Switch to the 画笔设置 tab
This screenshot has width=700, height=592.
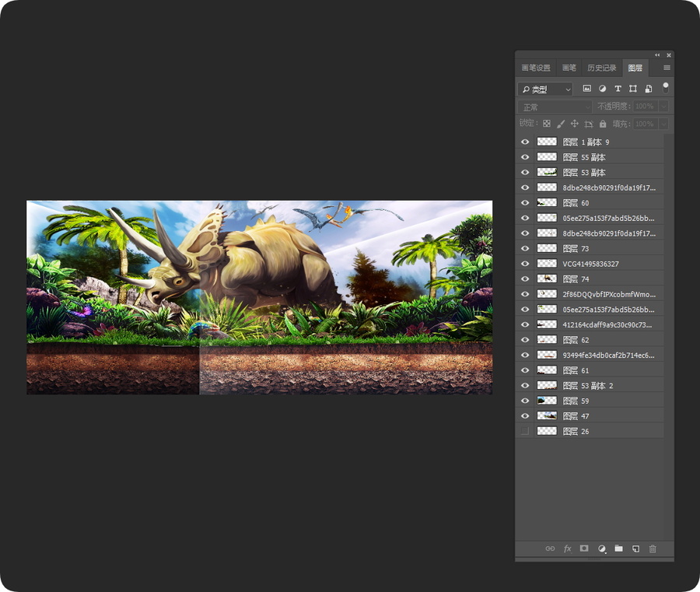[536, 68]
